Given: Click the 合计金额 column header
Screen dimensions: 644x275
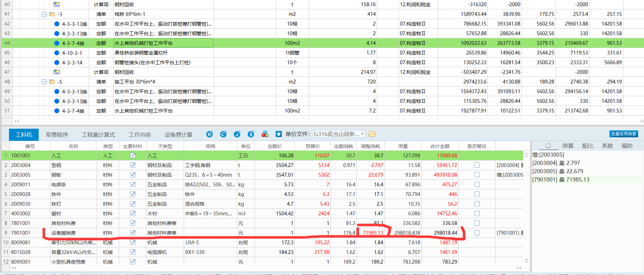Looking at the screenshot, I should 440,146.
